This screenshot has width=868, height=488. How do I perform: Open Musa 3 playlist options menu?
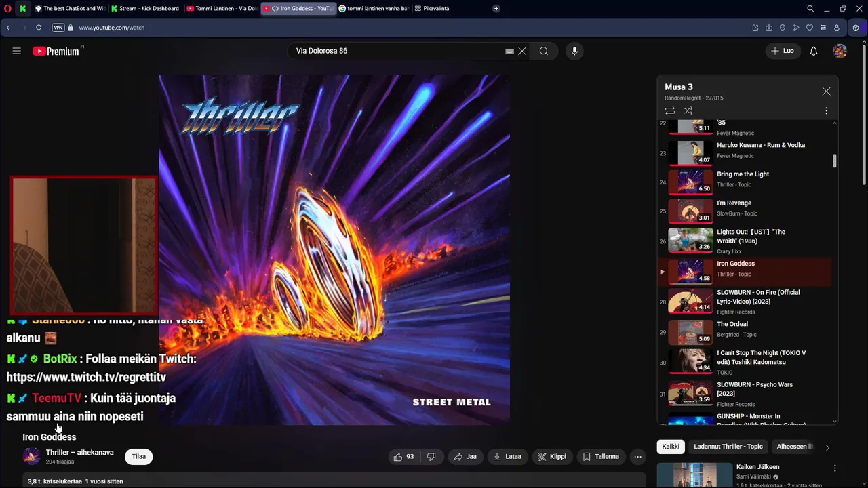(826, 110)
